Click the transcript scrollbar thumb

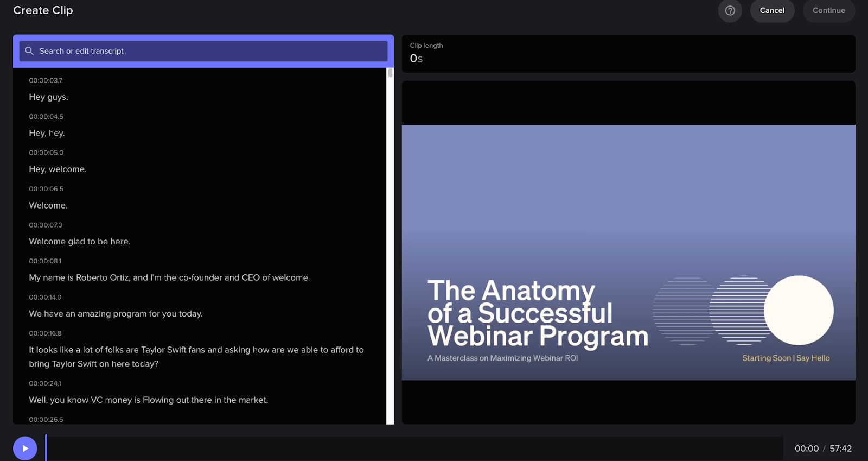(x=390, y=73)
